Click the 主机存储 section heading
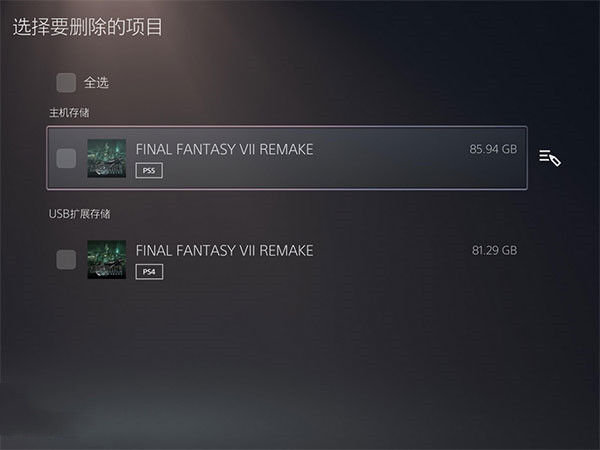Screen dimensions: 600x450 pyautogui.click(x=69, y=112)
